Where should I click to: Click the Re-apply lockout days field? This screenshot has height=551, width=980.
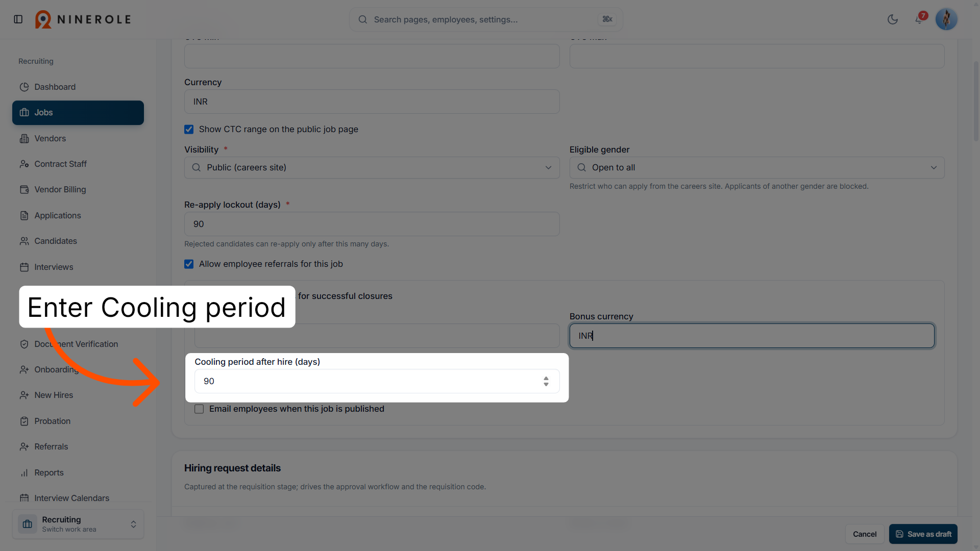point(372,224)
